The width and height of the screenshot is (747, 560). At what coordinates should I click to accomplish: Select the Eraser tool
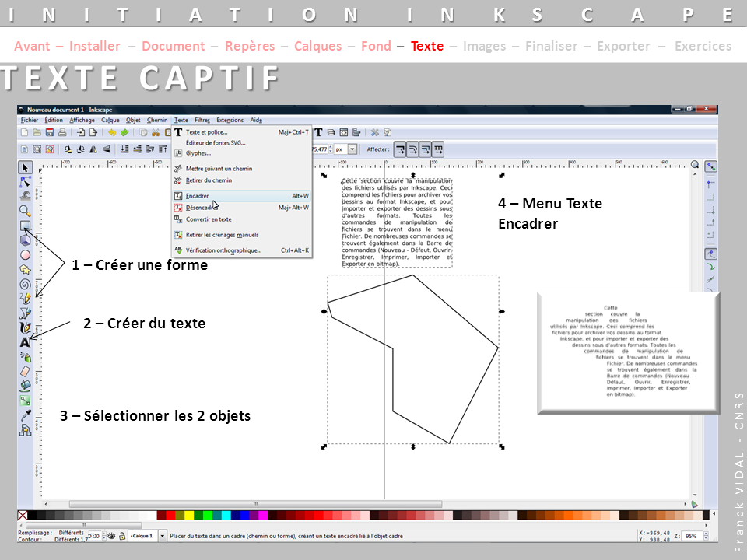25,371
